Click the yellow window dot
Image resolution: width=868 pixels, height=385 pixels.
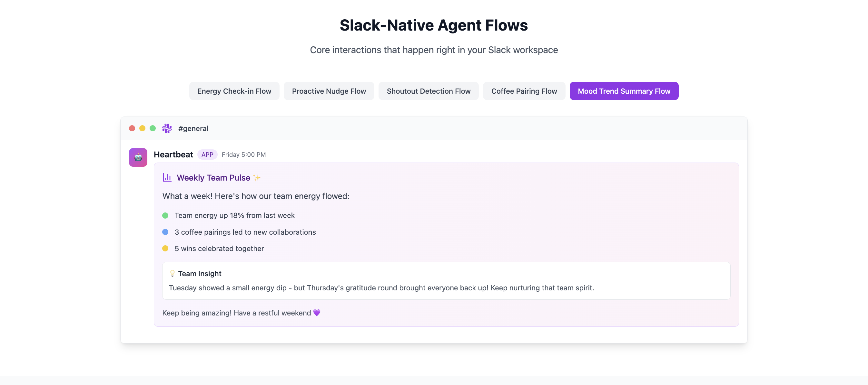[x=142, y=128]
